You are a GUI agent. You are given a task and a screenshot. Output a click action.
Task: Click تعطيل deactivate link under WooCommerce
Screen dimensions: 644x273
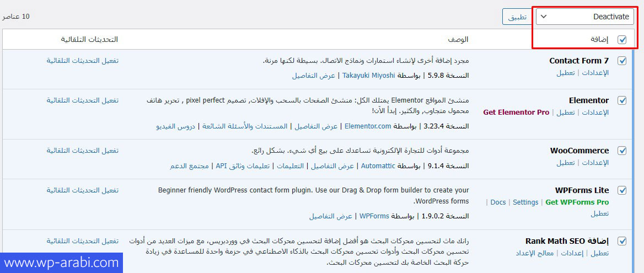(x=566, y=163)
